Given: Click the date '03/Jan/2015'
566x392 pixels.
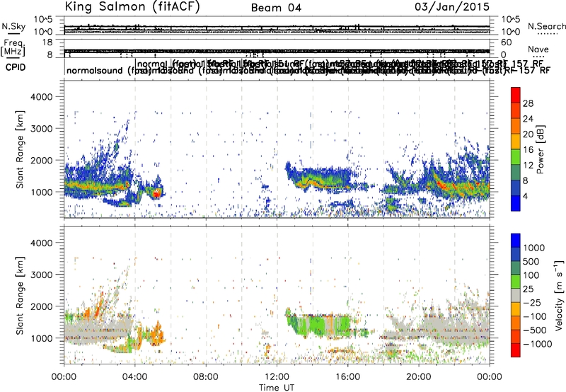Looking at the screenshot, I should coord(452,7).
